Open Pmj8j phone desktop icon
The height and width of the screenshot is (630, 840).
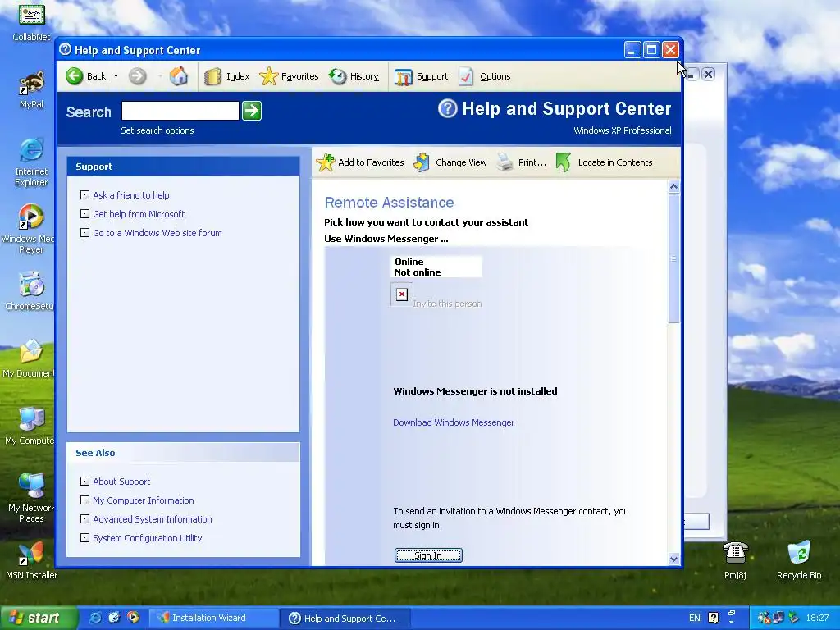pos(735,561)
